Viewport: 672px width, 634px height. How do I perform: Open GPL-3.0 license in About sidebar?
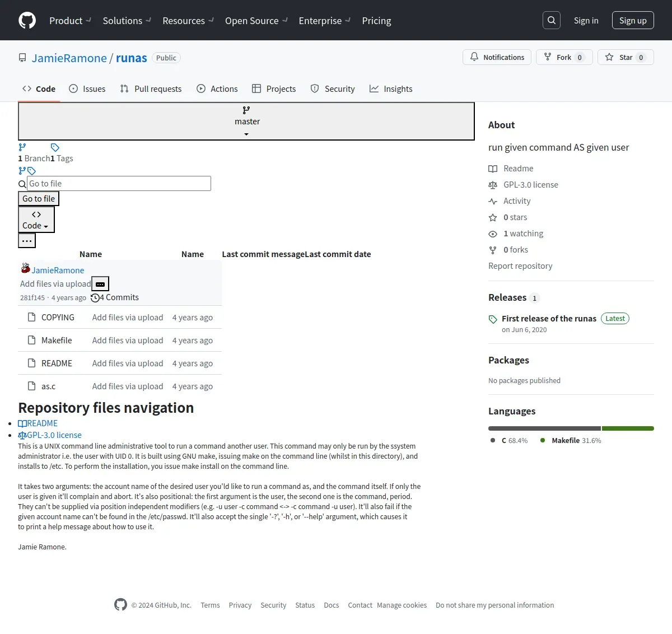click(x=523, y=185)
